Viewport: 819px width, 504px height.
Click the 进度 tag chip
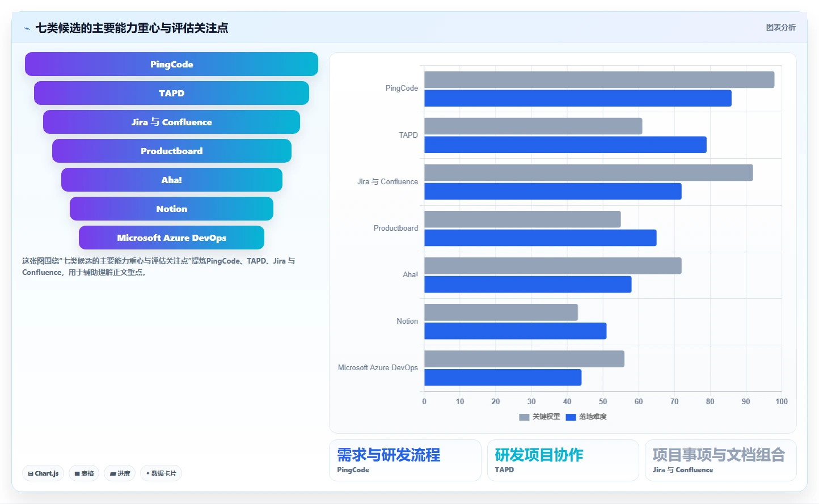click(x=120, y=473)
